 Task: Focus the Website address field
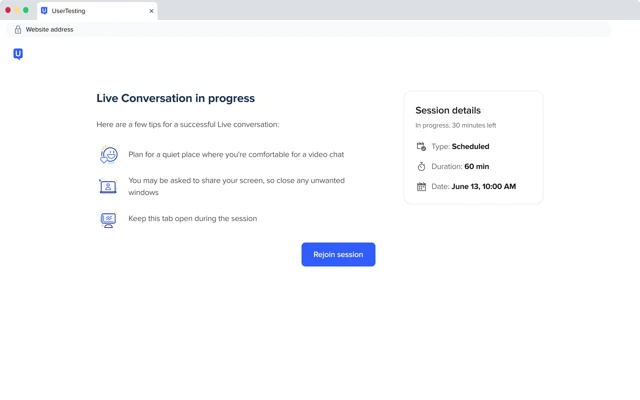tap(309, 29)
